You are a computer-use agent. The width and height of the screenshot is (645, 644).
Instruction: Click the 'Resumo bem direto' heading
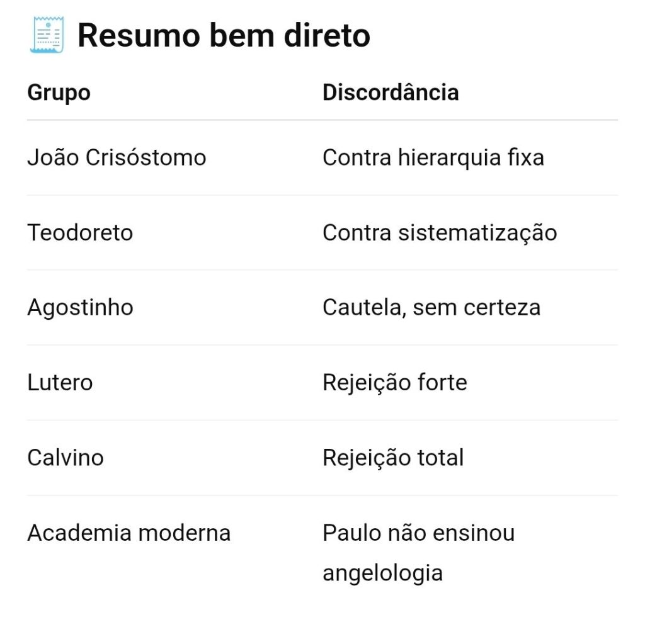pyautogui.click(x=224, y=35)
